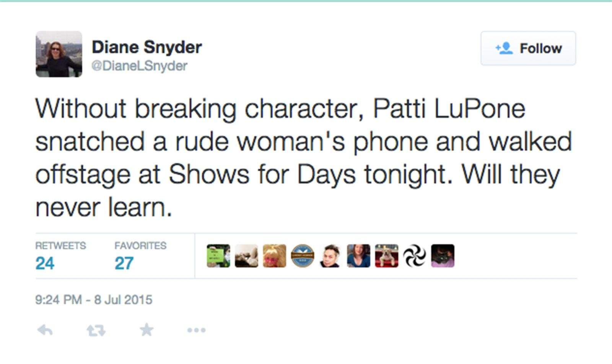Select the blue circular badge avatar
Screen dimensions: 612x364
pyautogui.click(x=303, y=256)
